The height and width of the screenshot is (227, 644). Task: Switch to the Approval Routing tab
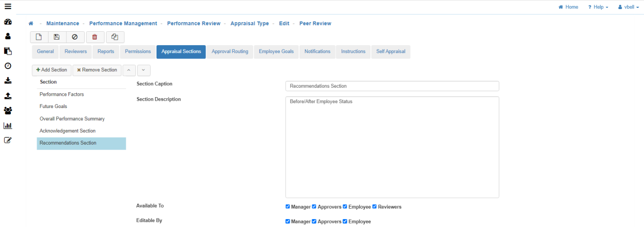(230, 52)
